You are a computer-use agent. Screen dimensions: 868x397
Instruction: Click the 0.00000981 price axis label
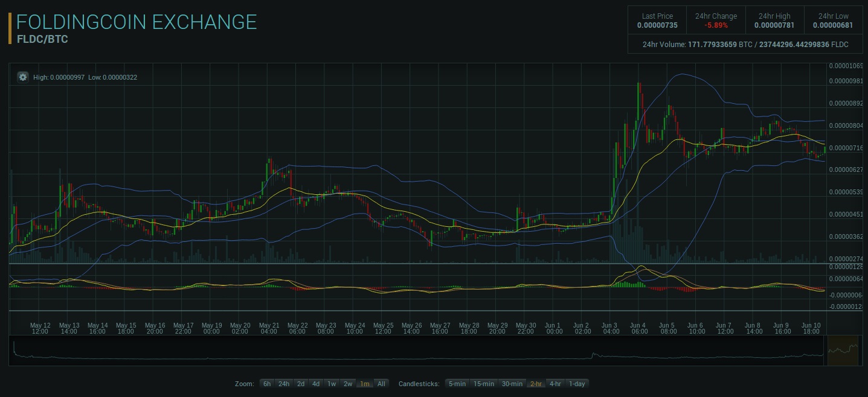click(x=846, y=81)
